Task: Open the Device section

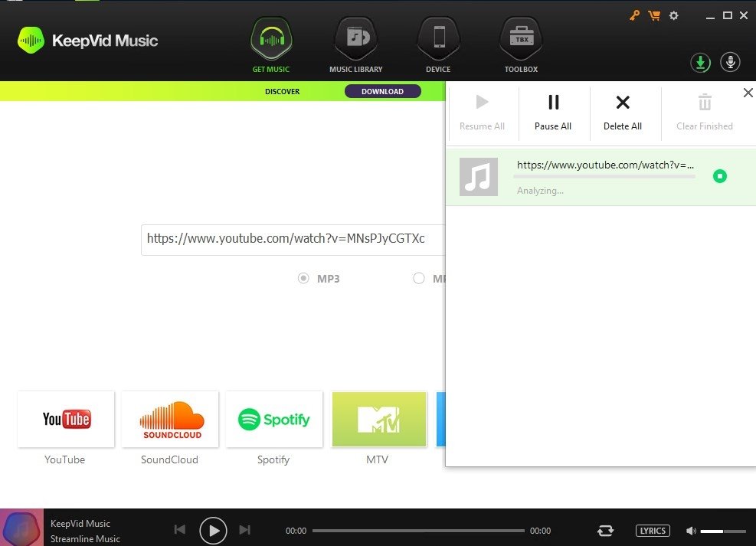Action: [438, 45]
